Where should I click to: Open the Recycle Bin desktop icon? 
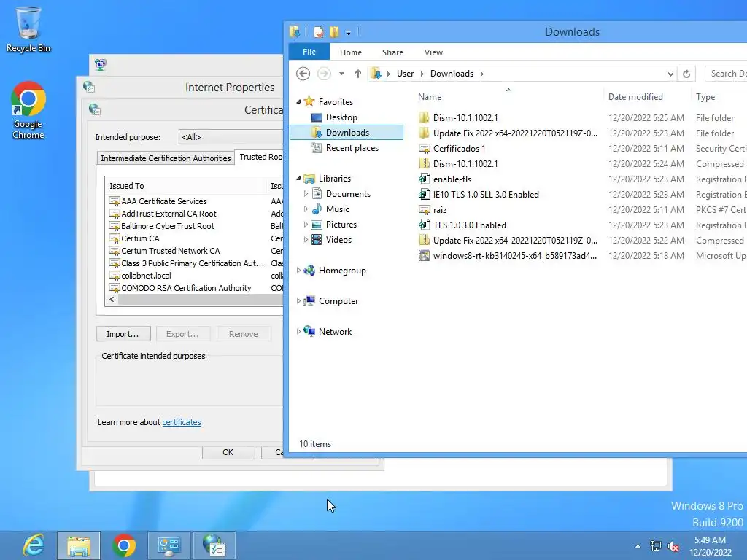(28, 29)
